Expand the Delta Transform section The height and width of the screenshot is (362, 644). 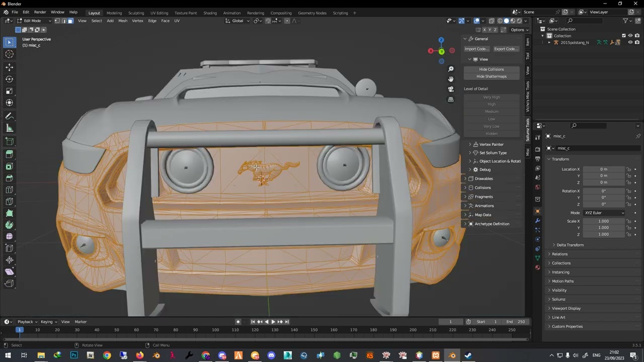pos(570,245)
